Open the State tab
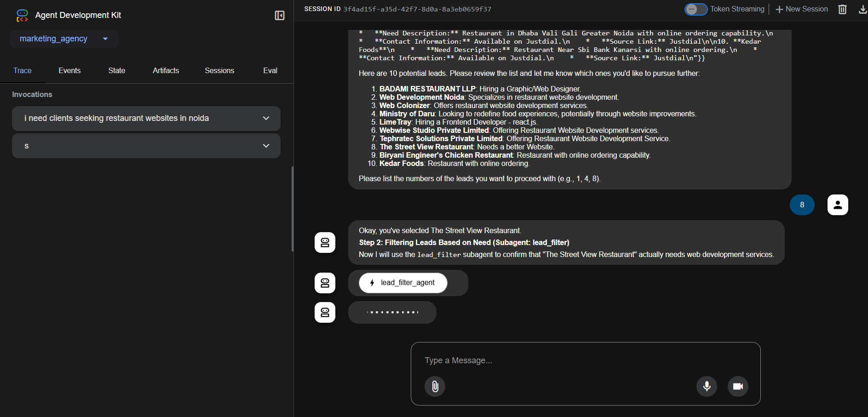This screenshot has width=868, height=417. tap(117, 70)
